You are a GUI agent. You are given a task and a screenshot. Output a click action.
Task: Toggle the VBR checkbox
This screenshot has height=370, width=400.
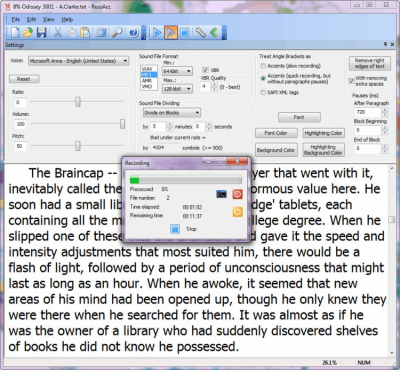pos(205,70)
